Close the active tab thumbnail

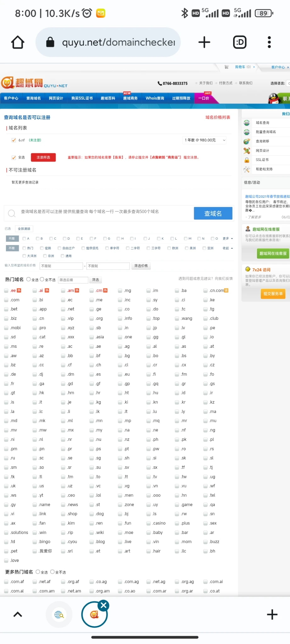click(103, 605)
